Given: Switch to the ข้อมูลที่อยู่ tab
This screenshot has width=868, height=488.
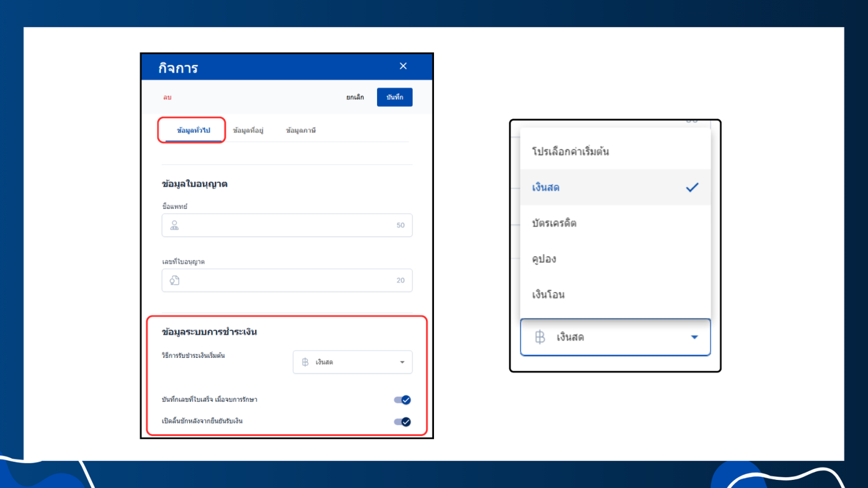Looking at the screenshot, I should (248, 130).
